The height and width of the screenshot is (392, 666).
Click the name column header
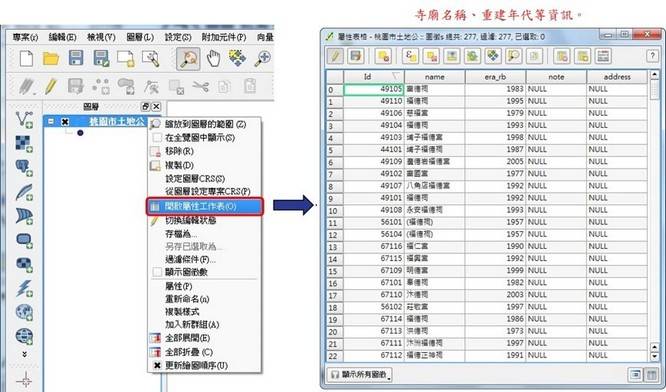click(x=435, y=77)
